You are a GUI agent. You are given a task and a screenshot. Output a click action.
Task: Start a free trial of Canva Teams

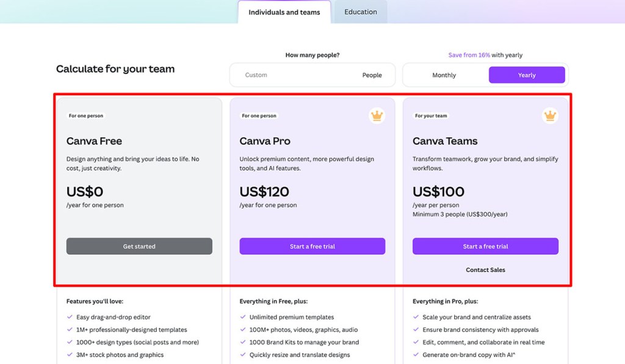pyautogui.click(x=485, y=246)
